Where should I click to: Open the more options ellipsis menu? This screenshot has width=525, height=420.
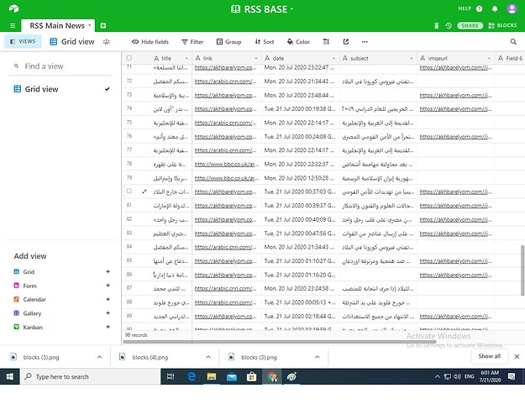coord(365,41)
